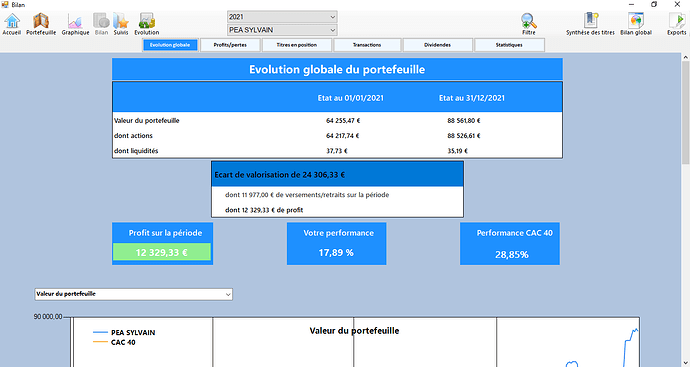The width and height of the screenshot is (690, 367).
Task: Open the Statistiques tab
Action: click(509, 45)
